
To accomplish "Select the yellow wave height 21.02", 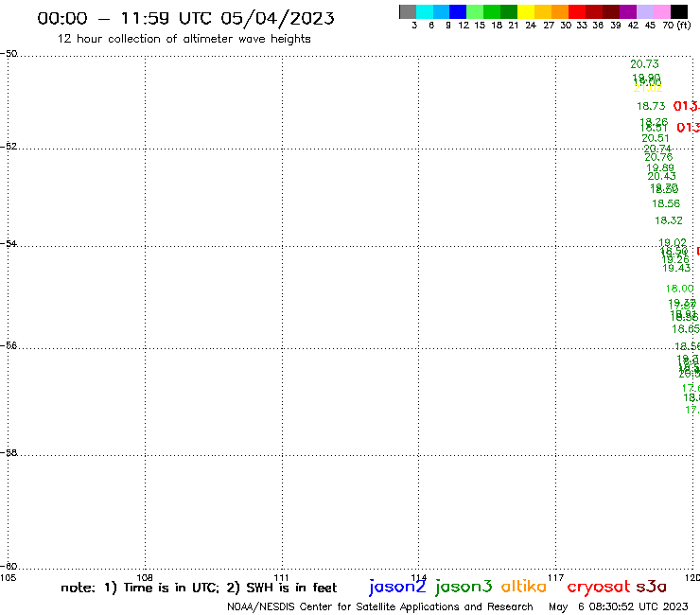I will pyautogui.click(x=648, y=88).
